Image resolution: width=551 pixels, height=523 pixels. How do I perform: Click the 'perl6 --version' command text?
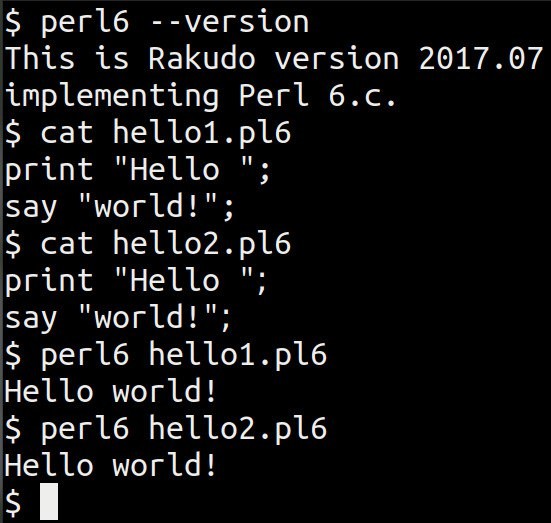(175, 23)
